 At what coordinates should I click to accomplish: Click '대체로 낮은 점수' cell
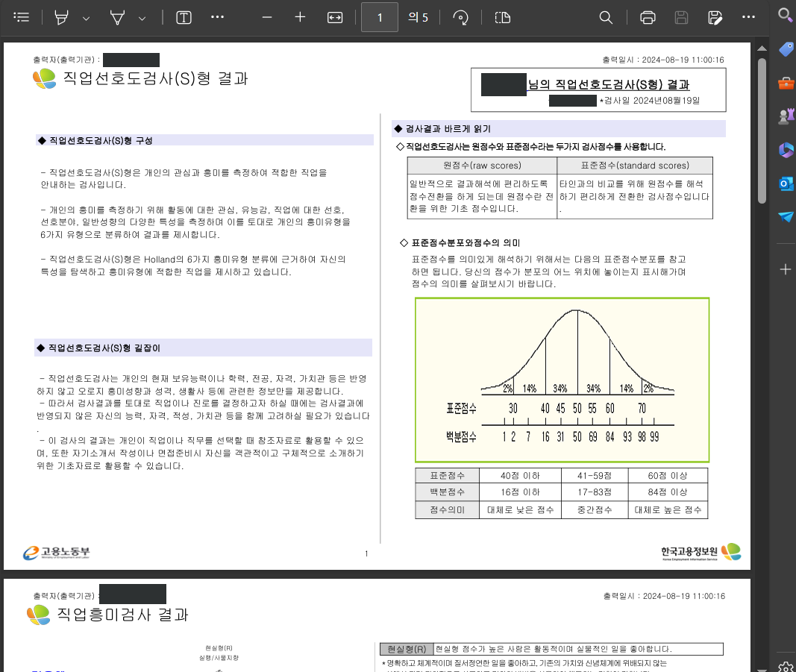(x=520, y=509)
